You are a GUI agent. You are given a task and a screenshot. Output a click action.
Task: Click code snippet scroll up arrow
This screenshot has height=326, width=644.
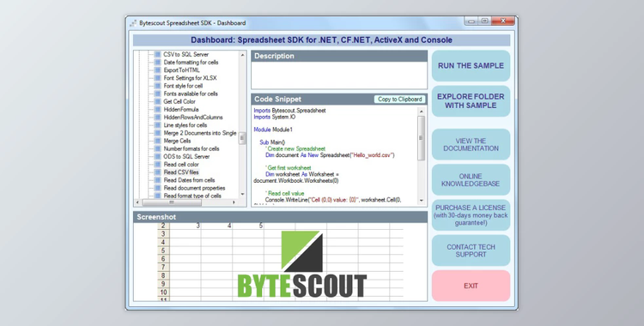click(422, 111)
